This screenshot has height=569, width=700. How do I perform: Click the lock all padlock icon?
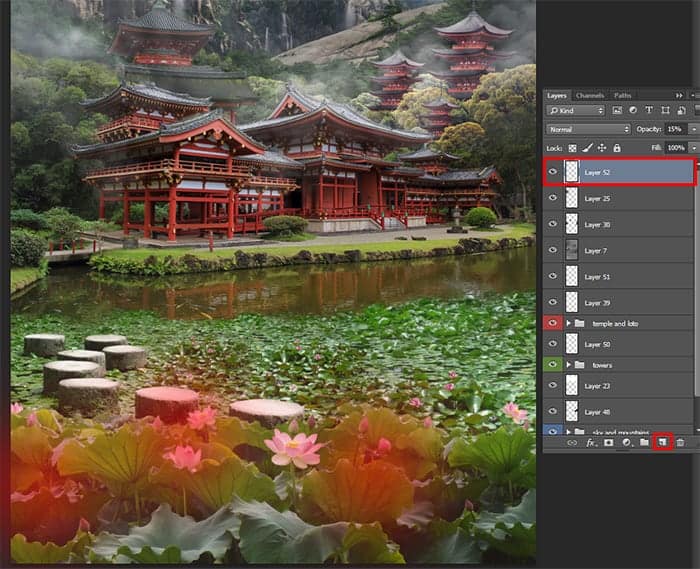click(x=617, y=148)
